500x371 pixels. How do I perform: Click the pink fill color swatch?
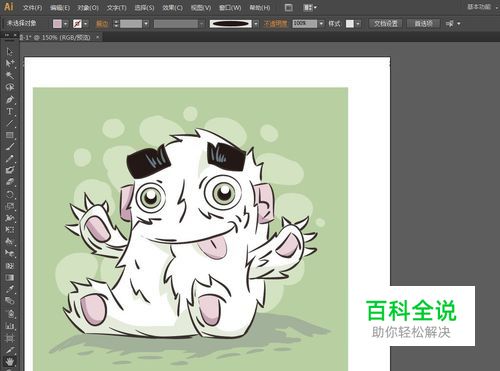57,24
